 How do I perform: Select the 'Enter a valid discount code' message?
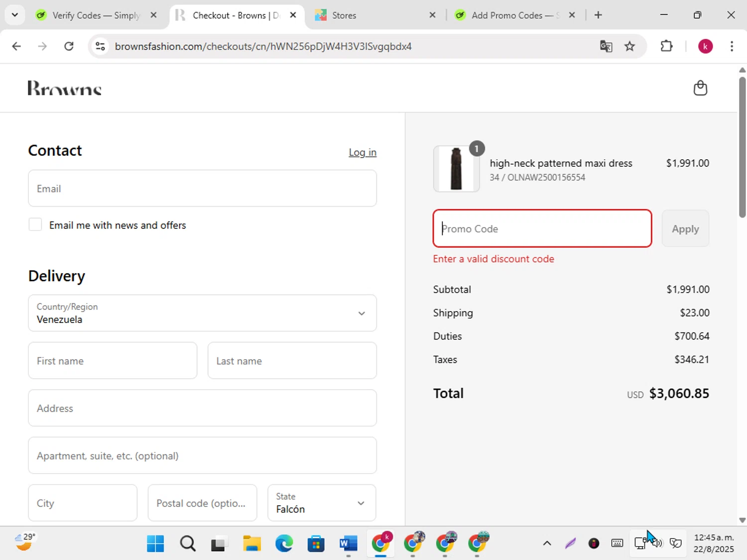pyautogui.click(x=494, y=259)
